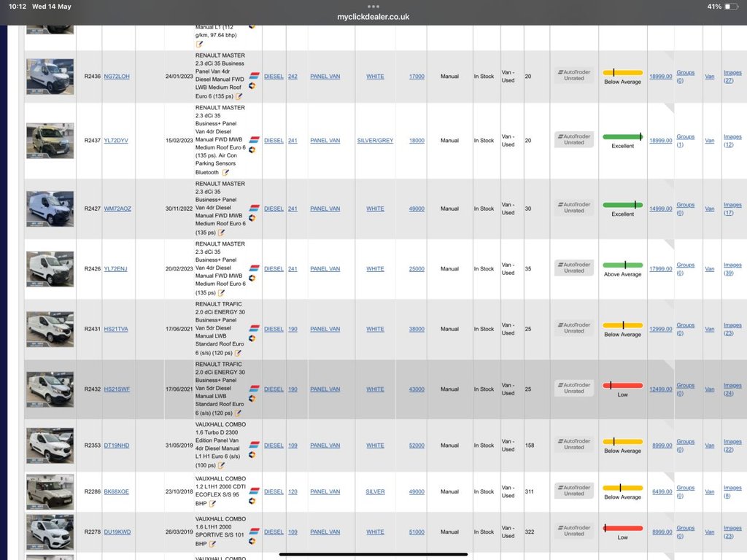Open the gold Renault Master van thumbnail

tap(50, 140)
